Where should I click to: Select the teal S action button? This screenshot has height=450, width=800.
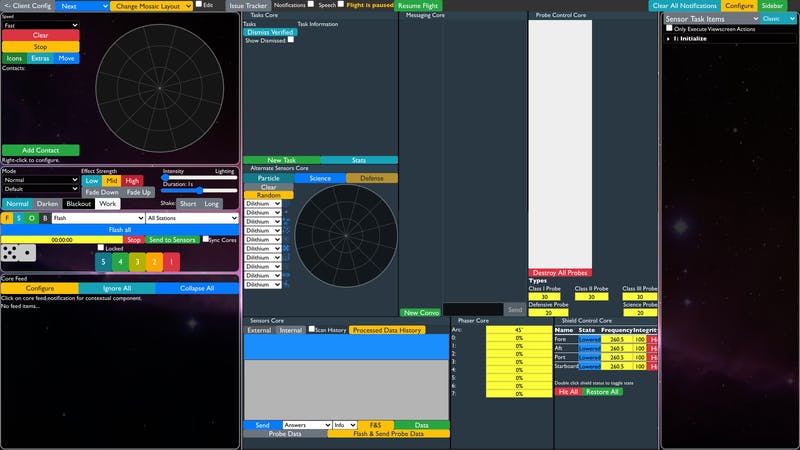[x=19, y=218]
